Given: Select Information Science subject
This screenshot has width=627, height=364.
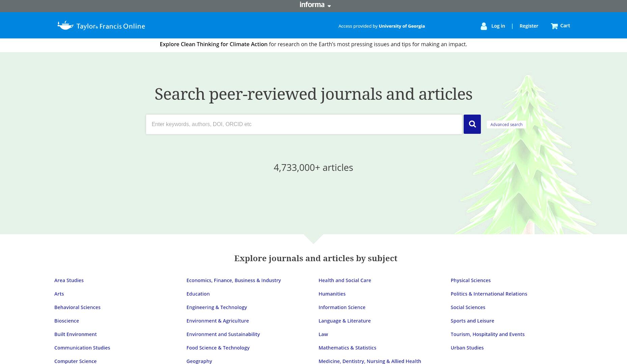Looking at the screenshot, I should [x=342, y=307].
